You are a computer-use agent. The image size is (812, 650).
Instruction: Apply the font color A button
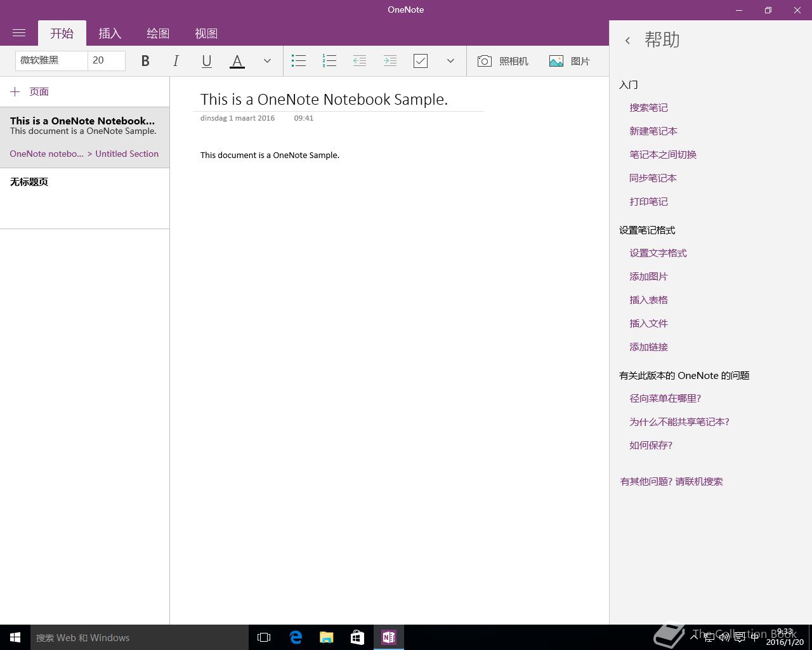point(237,61)
